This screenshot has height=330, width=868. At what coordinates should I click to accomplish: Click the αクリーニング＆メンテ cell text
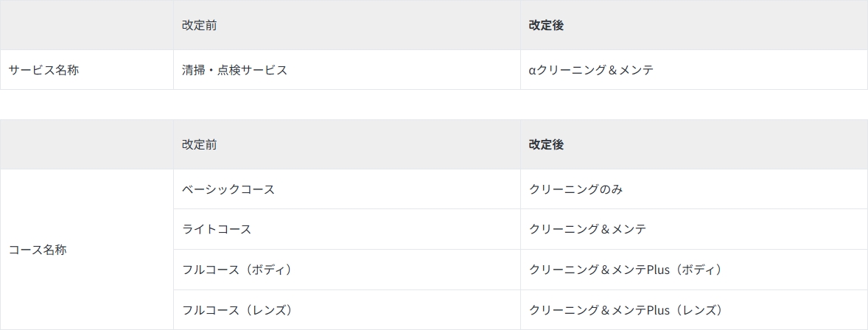[591, 70]
